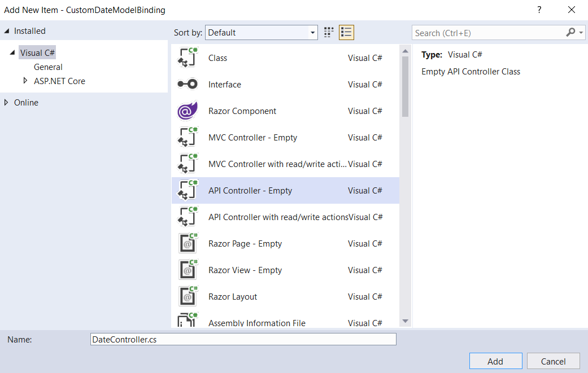Expand the ASP.NET Core tree node
Screen dimensions: 588x373
pyautogui.click(x=25, y=81)
